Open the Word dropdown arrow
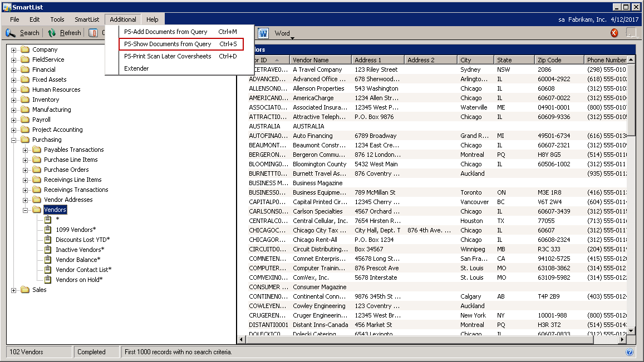 (292, 38)
